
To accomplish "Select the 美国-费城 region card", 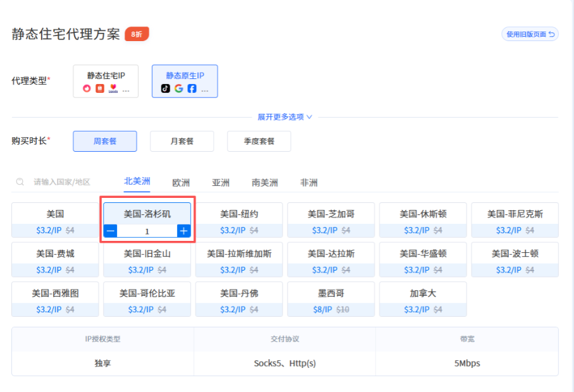I will pos(55,259).
